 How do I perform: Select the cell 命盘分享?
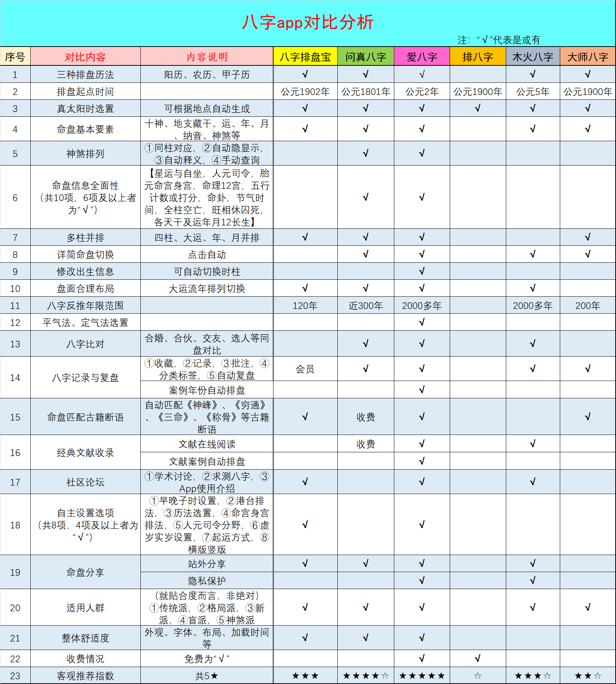pyautogui.click(x=85, y=572)
